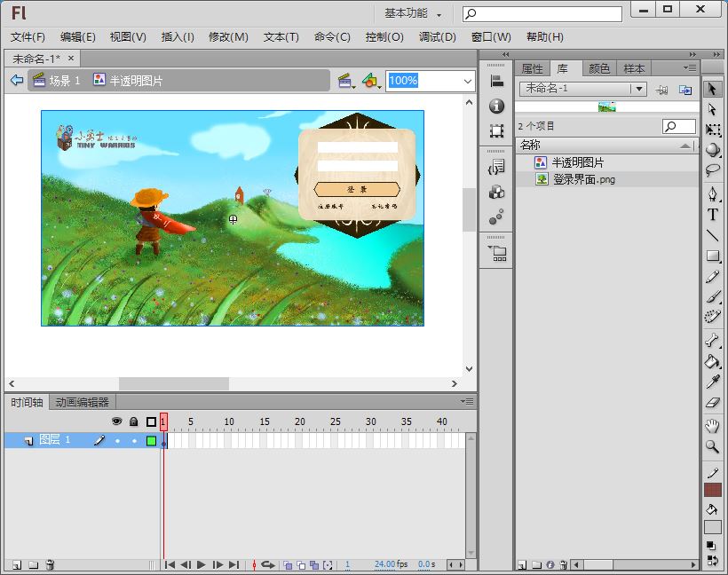Select the Subselection tool
728x575 pixels.
coord(712,109)
